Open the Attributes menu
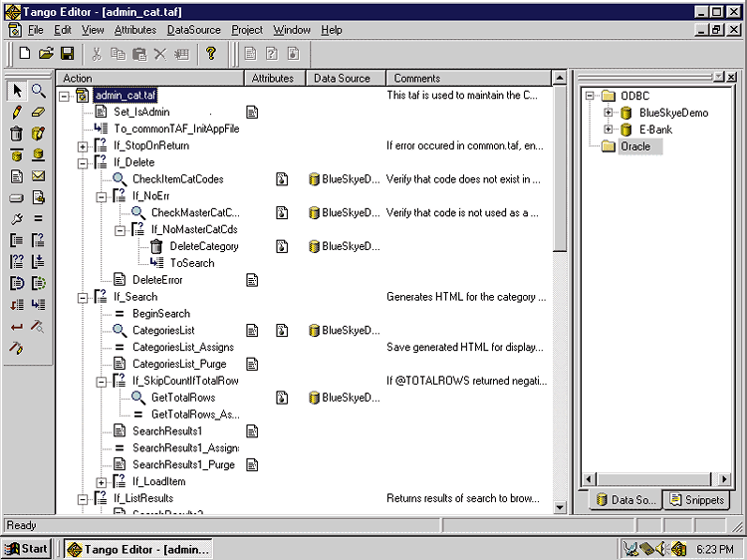The height and width of the screenshot is (560, 747). point(135,30)
